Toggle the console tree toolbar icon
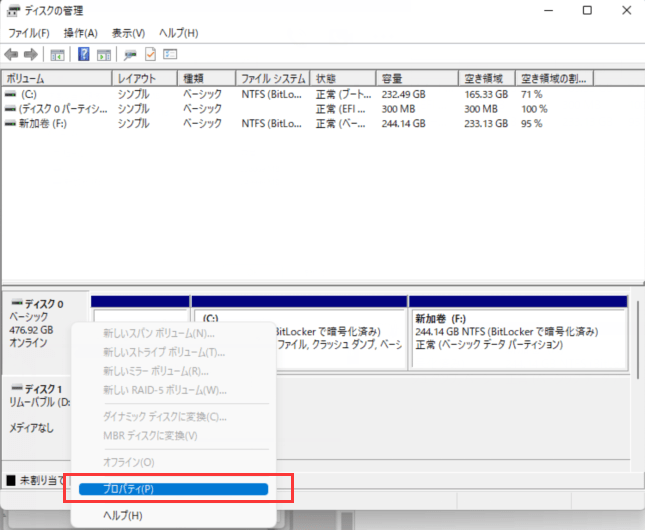This screenshot has width=645, height=530. pyautogui.click(x=57, y=54)
